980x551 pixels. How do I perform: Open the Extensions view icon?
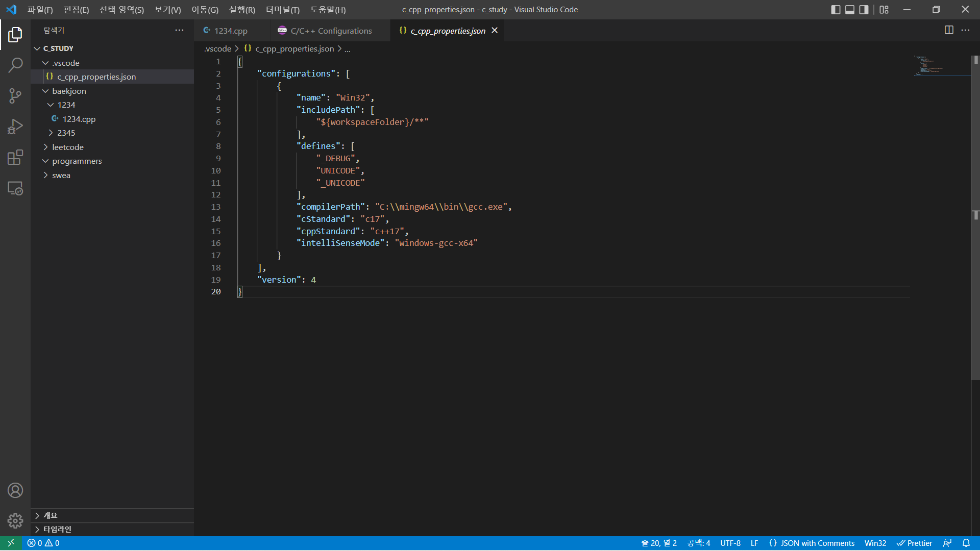click(15, 157)
